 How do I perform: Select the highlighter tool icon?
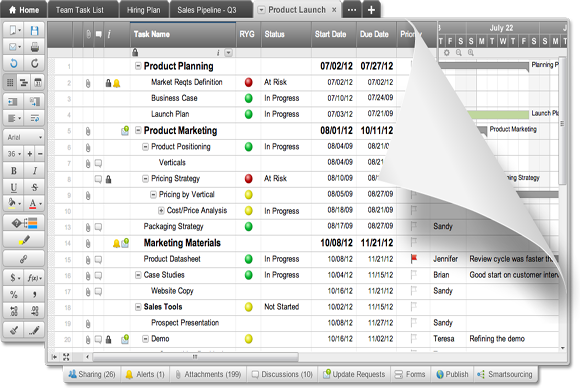pos(24,241)
